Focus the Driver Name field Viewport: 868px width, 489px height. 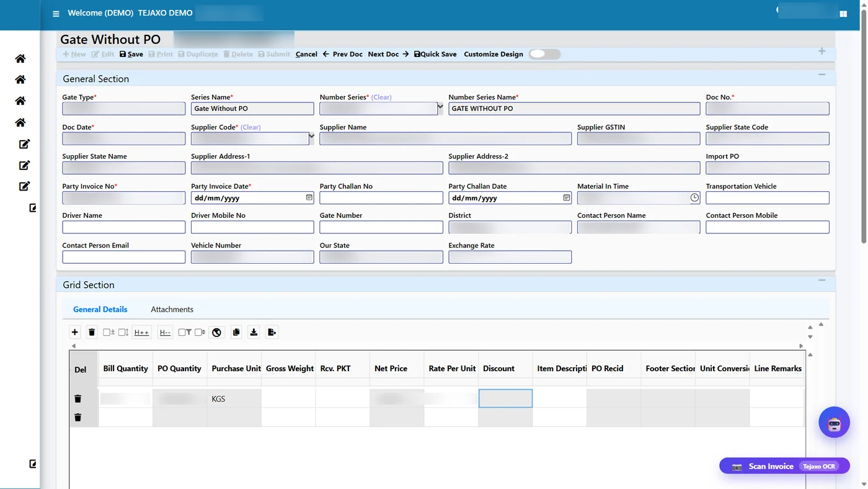tap(123, 227)
